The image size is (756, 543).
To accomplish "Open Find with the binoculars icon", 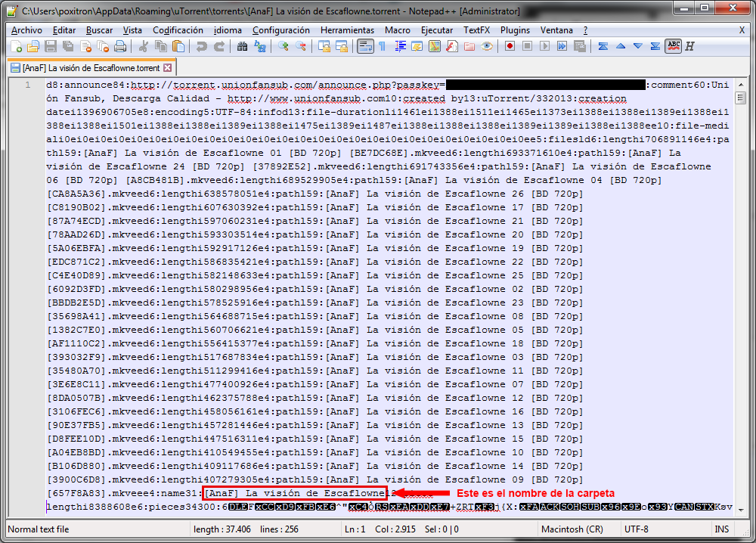I will coord(243,46).
